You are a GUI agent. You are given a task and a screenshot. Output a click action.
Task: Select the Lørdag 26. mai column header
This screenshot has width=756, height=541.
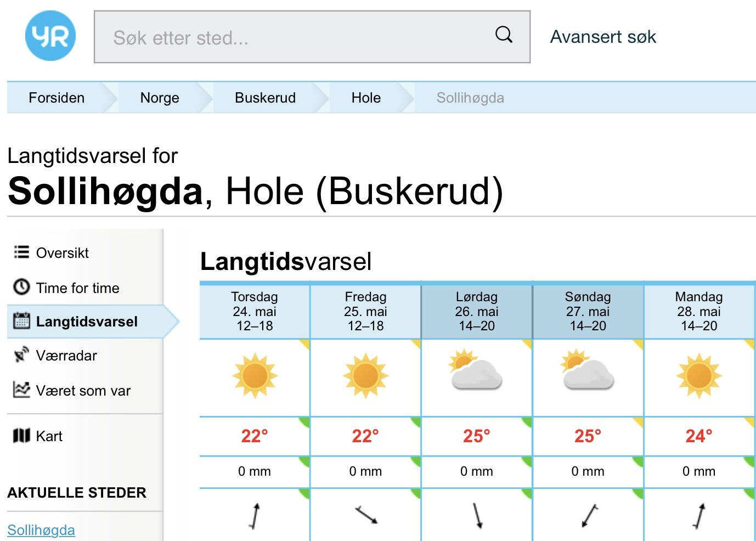tap(476, 311)
